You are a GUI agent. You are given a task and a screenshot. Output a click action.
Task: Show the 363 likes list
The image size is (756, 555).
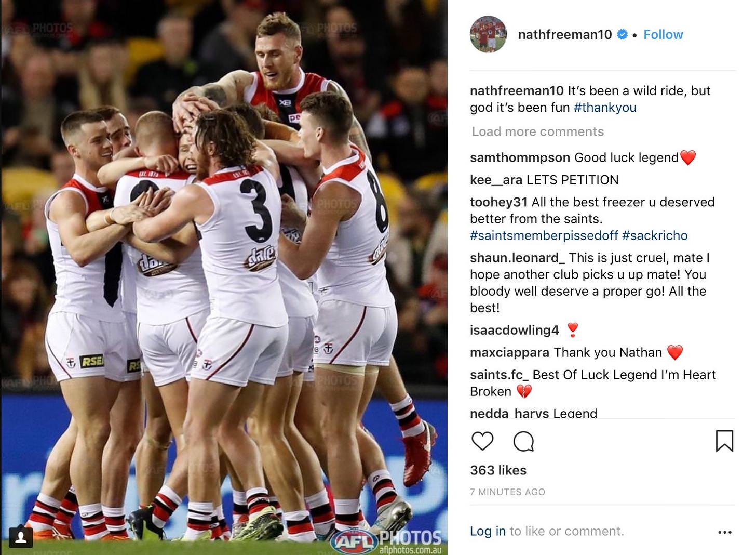(498, 470)
